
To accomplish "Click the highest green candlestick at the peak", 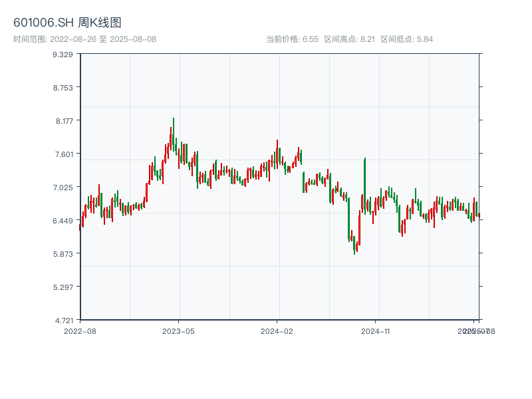I will coord(174,133).
